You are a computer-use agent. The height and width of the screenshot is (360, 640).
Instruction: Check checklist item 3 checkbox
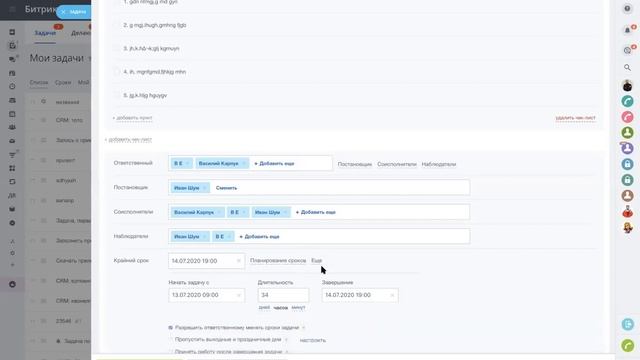click(116, 49)
